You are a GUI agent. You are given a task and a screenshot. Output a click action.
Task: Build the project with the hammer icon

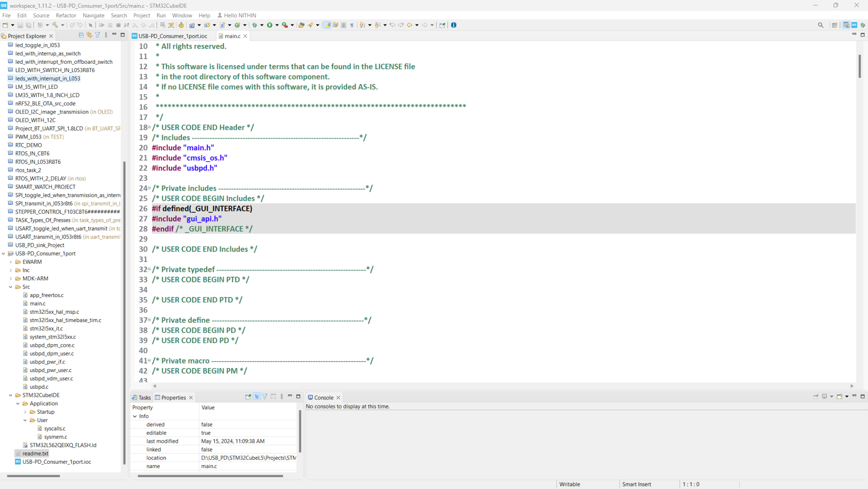(x=56, y=25)
